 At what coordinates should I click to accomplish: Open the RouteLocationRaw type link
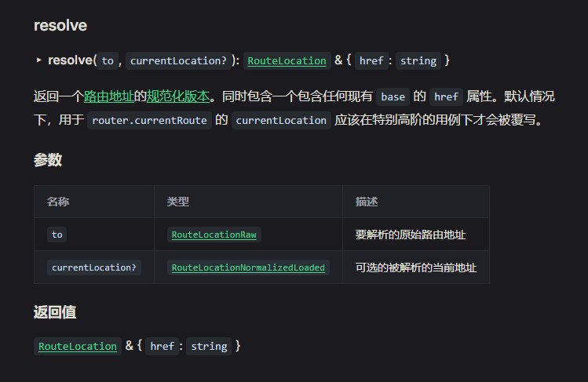[x=215, y=235]
